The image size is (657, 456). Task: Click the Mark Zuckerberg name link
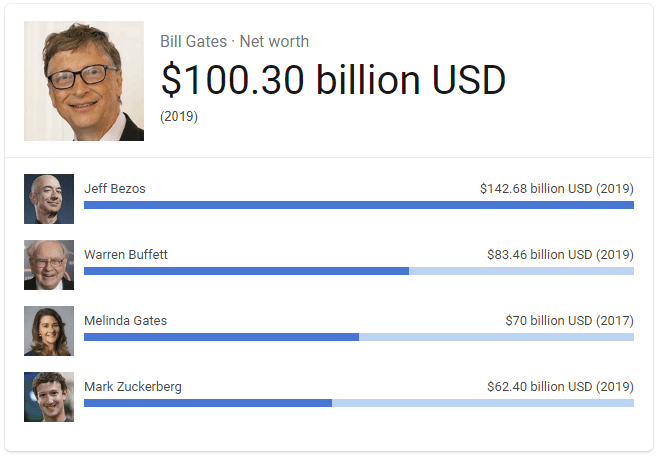click(x=133, y=387)
